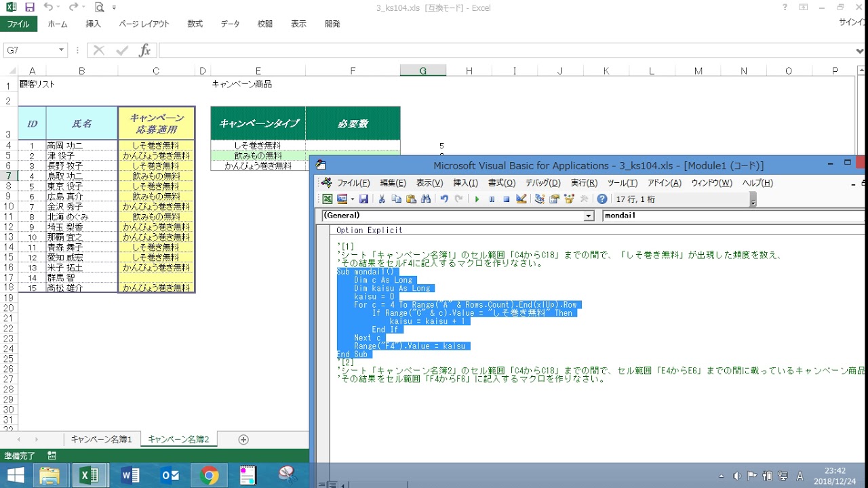Screen dimensions: 868x488
Task: Expand the Excel Quick Access Toolbar customize arrow
Action: click(x=115, y=8)
